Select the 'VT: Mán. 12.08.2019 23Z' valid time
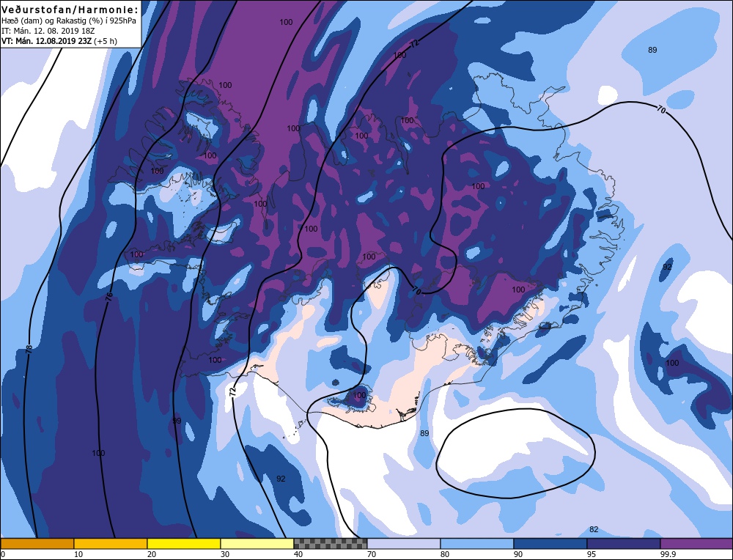733x560 pixels. pos(47,41)
